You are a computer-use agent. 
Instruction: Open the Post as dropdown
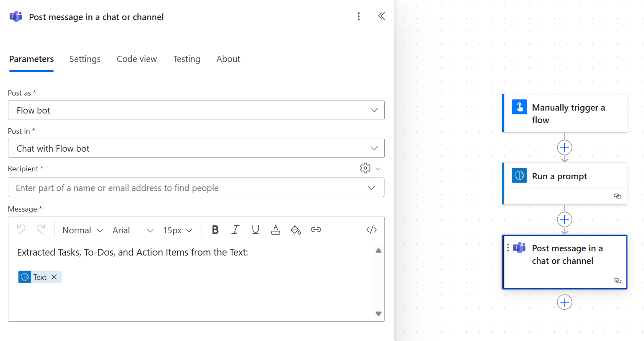[x=373, y=110]
